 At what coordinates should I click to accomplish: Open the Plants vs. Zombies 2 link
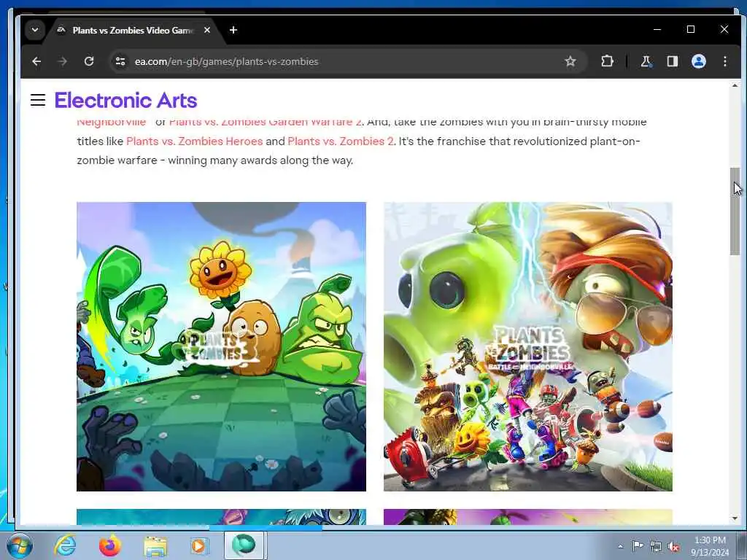(341, 141)
